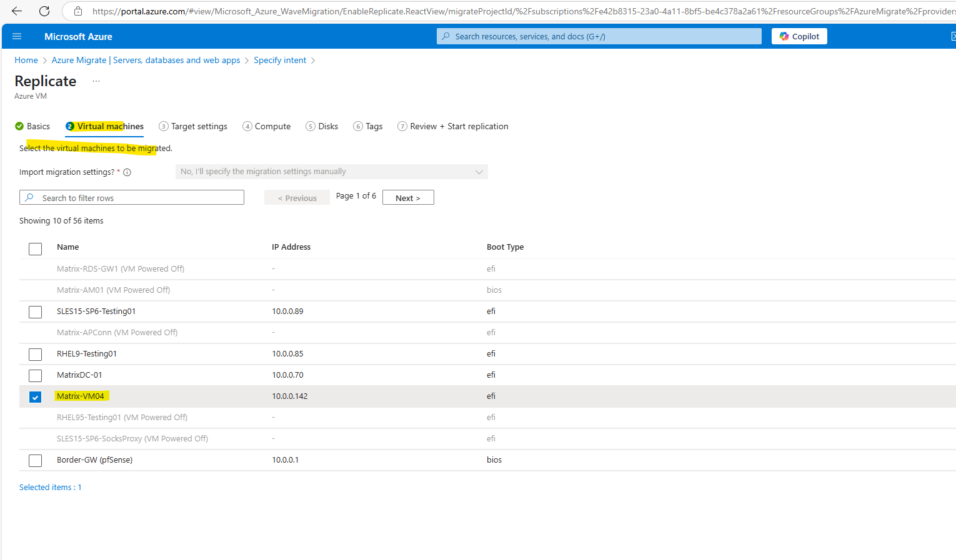
Task: Click the Page 1 of 6 indicator
Action: click(x=356, y=195)
